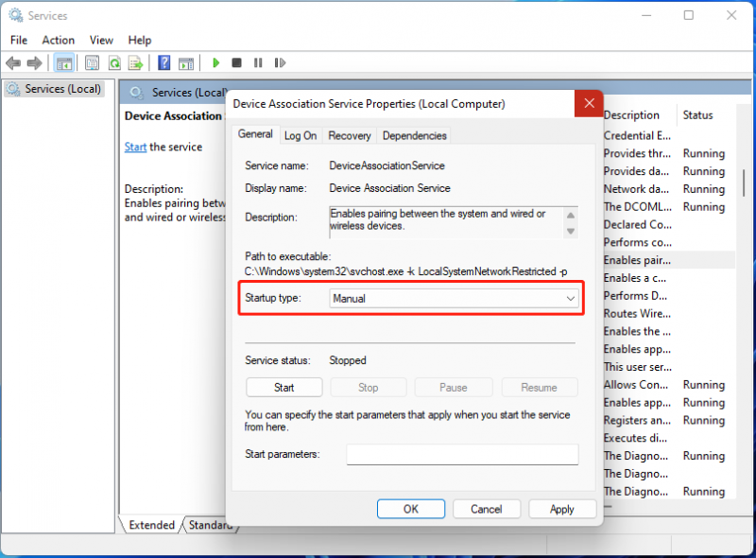This screenshot has height=558, width=756.
Task: Click description box scroll down arrow
Action: point(571,231)
